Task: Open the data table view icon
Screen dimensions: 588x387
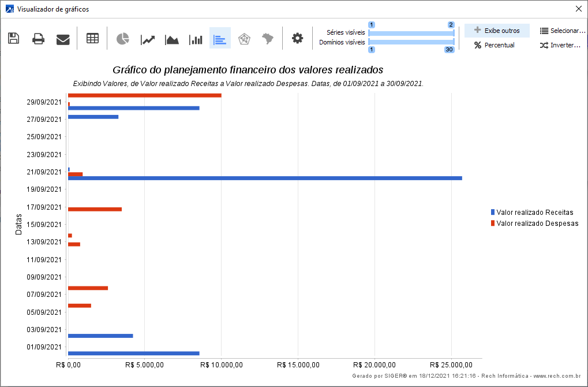Action: tap(93, 38)
